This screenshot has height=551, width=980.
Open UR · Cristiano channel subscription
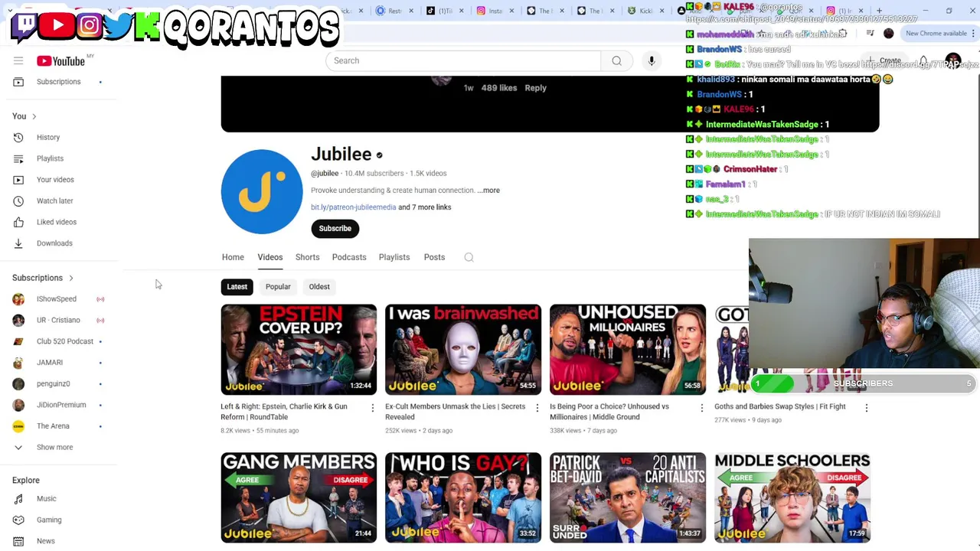tap(58, 320)
